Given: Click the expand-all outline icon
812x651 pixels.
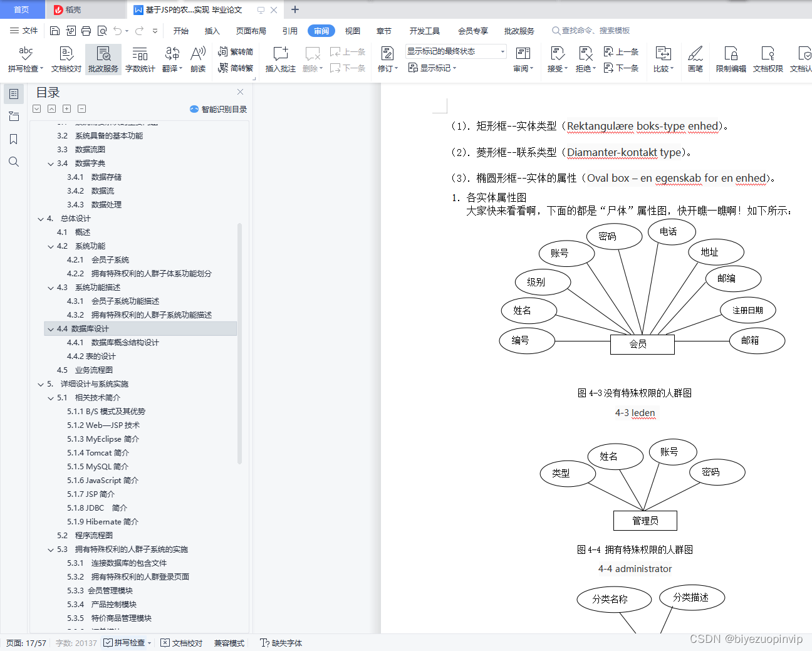Looking at the screenshot, I should [66, 108].
